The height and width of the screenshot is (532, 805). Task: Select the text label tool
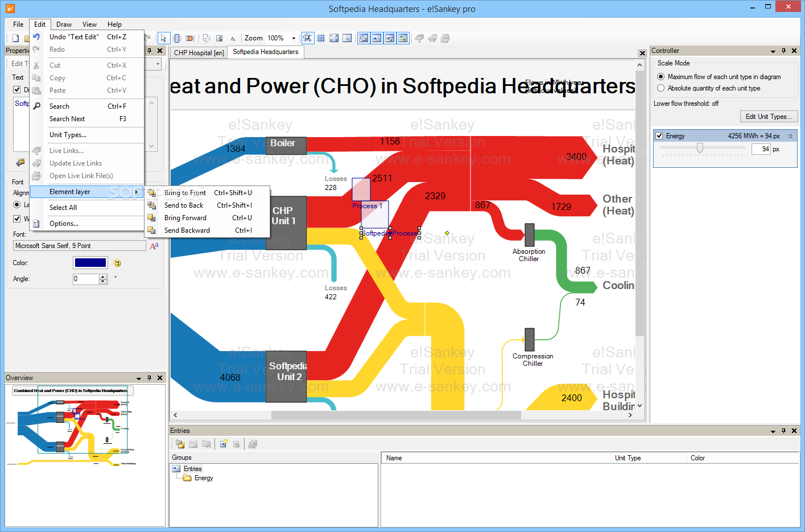click(233, 38)
